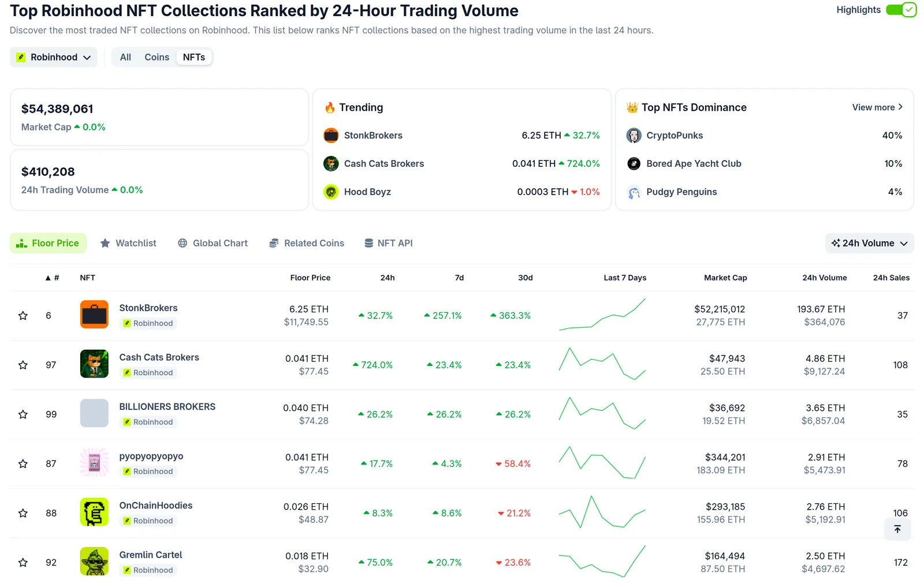
Task: View the Gremlin Cartel 7-day sparkline chart
Action: click(x=602, y=562)
